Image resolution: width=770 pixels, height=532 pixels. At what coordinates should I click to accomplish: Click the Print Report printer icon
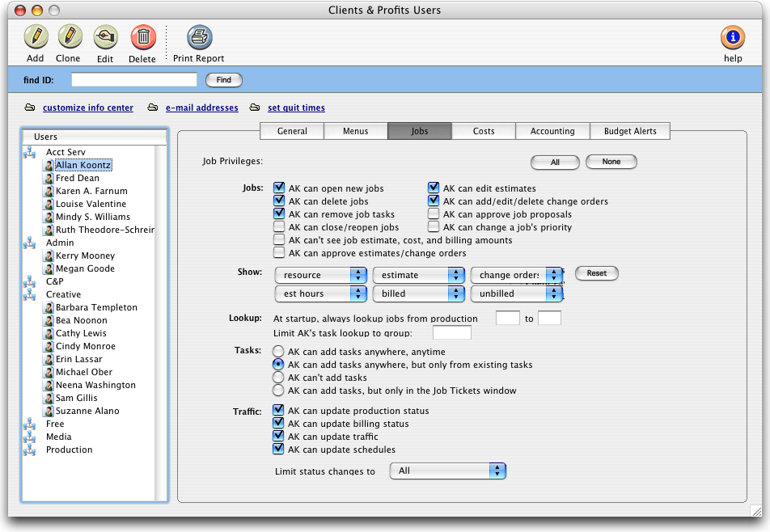pos(199,37)
